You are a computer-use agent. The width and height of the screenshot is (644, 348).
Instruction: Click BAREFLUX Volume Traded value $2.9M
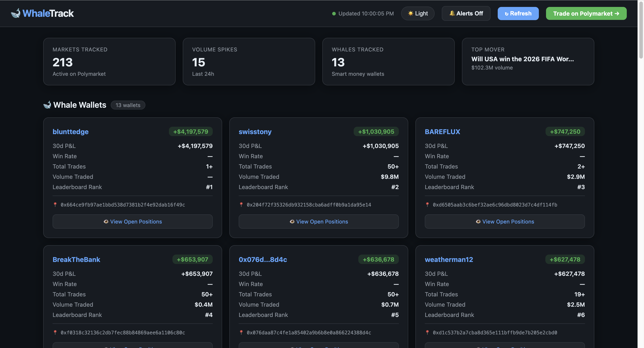pyautogui.click(x=576, y=177)
